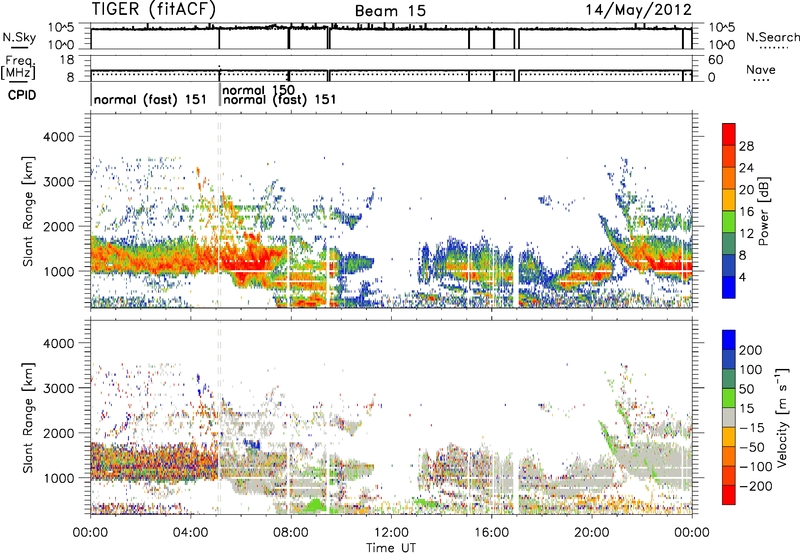This screenshot has width=800, height=554.
Task: Click '4000' on the power panel range axis
Action: click(60, 137)
